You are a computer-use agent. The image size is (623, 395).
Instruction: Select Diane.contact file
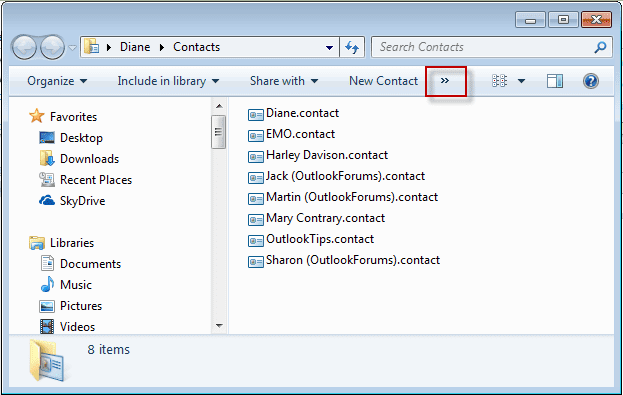(302, 113)
